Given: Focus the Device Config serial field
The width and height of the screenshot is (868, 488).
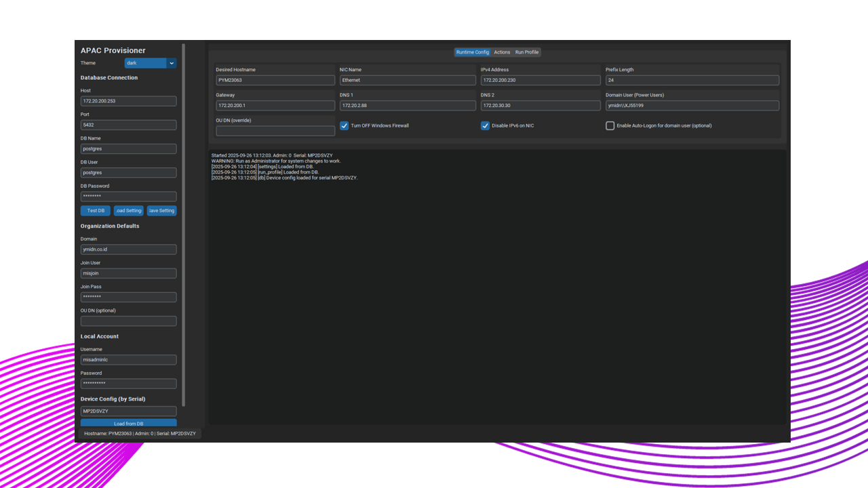Looking at the screenshot, I should click(x=128, y=411).
